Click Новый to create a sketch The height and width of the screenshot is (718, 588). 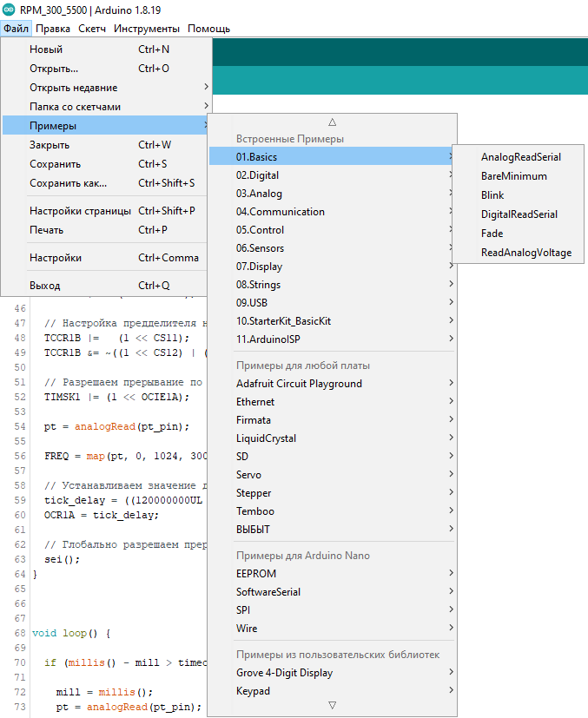pyautogui.click(x=46, y=49)
